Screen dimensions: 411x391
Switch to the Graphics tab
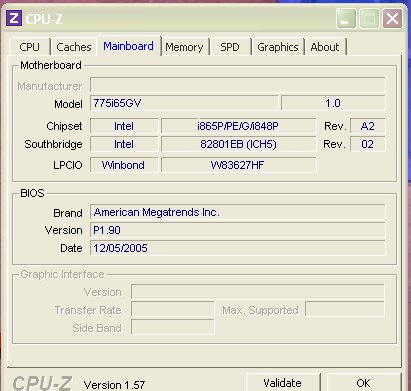[278, 47]
